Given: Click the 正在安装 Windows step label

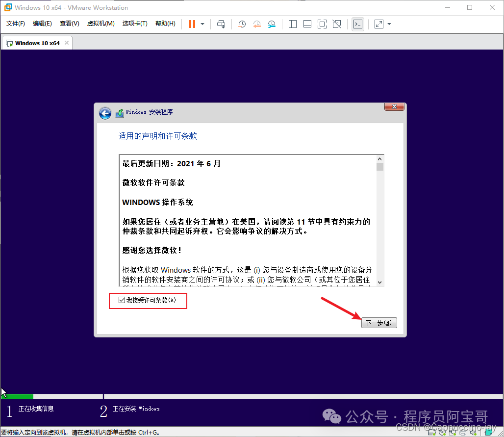Looking at the screenshot, I should pyautogui.click(x=136, y=409).
